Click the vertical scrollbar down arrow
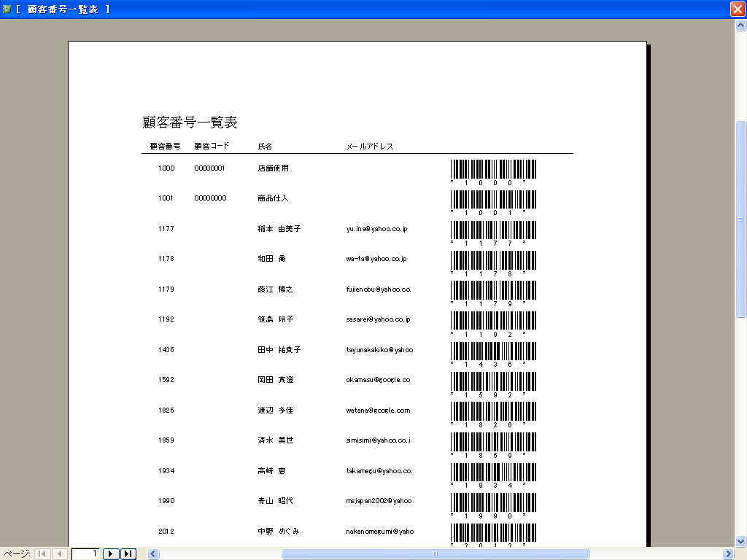The image size is (747, 560). 741,541
